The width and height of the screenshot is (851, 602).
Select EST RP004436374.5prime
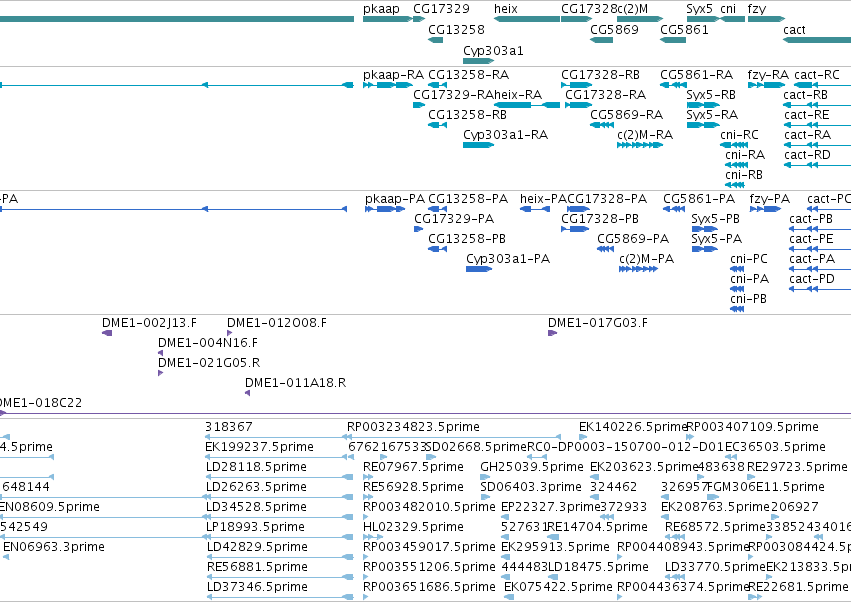tap(620, 597)
